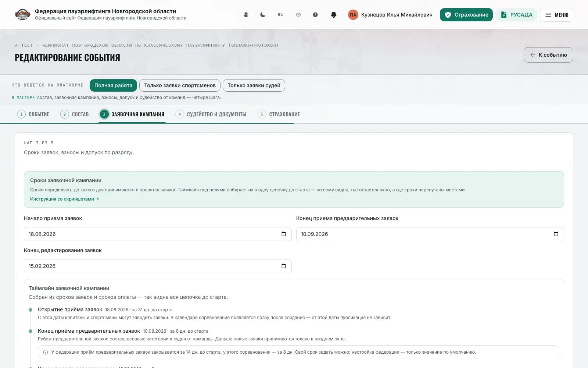
Task: Choose Только заявки спортсменов mode
Action: (180, 85)
